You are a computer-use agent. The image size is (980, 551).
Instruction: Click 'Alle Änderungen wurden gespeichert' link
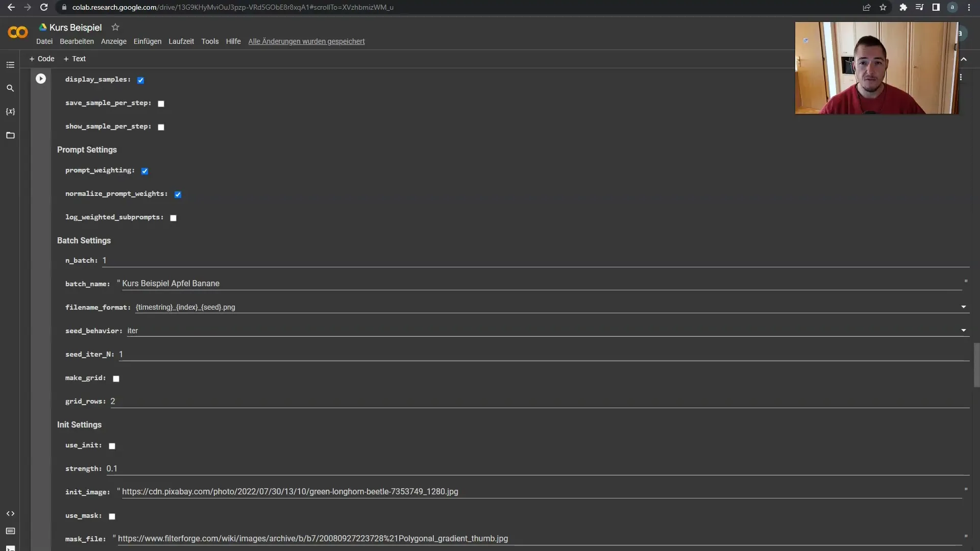point(306,41)
